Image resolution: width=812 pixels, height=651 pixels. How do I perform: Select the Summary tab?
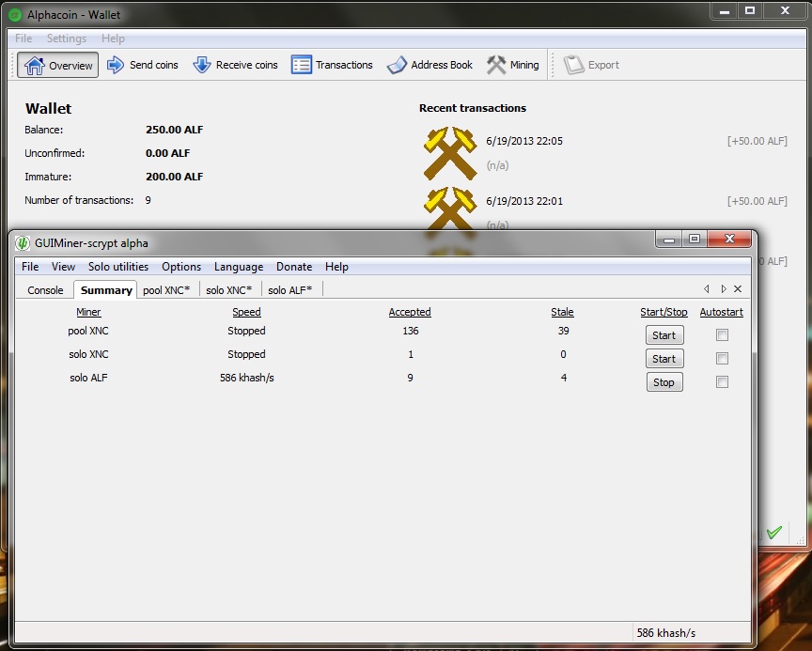tap(106, 289)
